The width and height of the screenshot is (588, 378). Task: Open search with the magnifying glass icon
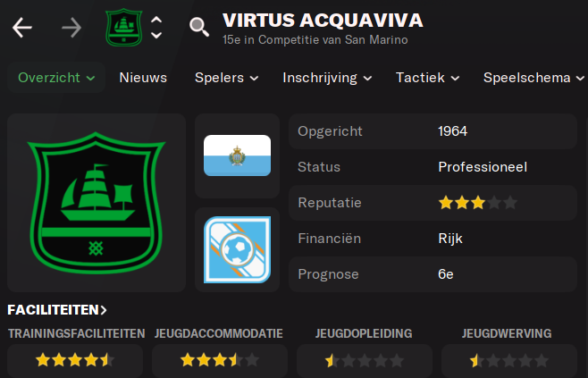(199, 28)
